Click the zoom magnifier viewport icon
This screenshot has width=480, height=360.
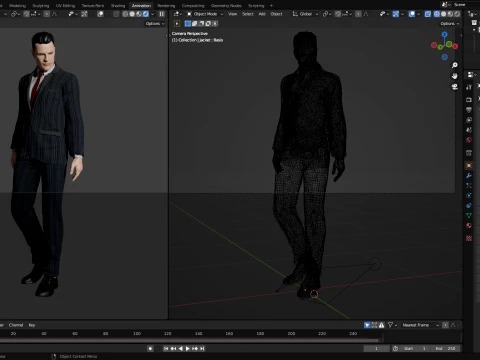click(455, 65)
